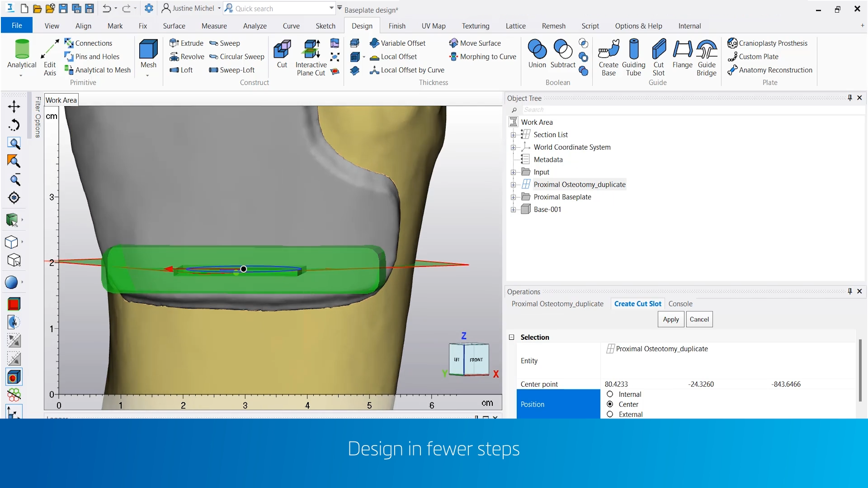Click the Cancel button
Screen dimensions: 868x488
699,319
